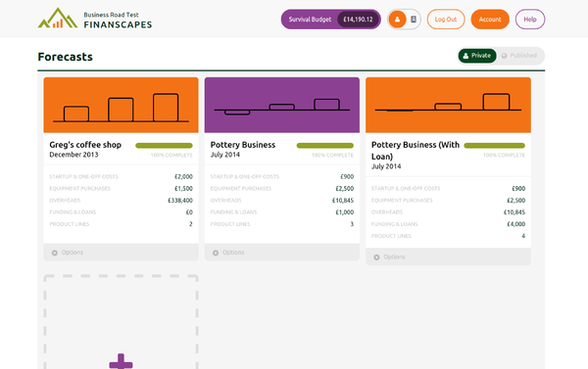Click the £2,000 startup costs value
This screenshot has width=588, height=369.
pyautogui.click(x=183, y=176)
